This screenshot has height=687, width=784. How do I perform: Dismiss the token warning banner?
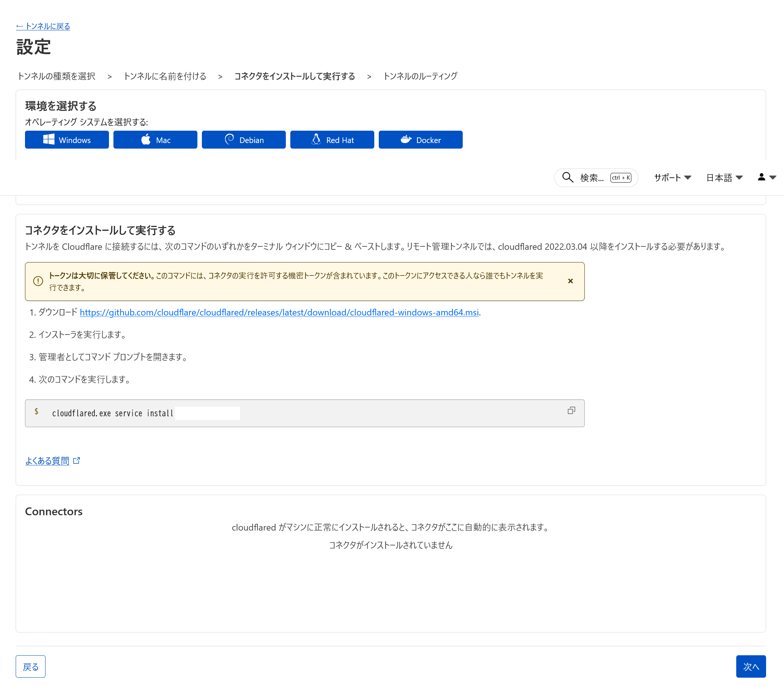570,281
